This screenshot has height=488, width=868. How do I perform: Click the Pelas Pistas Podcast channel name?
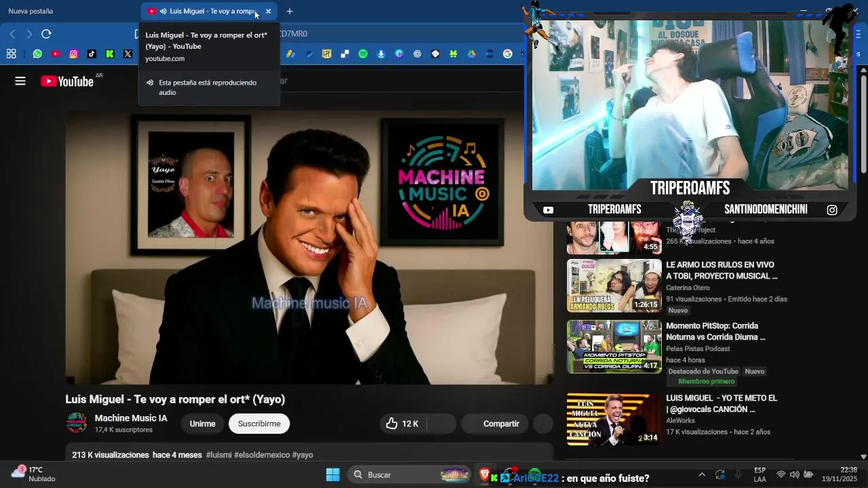[x=698, y=349]
